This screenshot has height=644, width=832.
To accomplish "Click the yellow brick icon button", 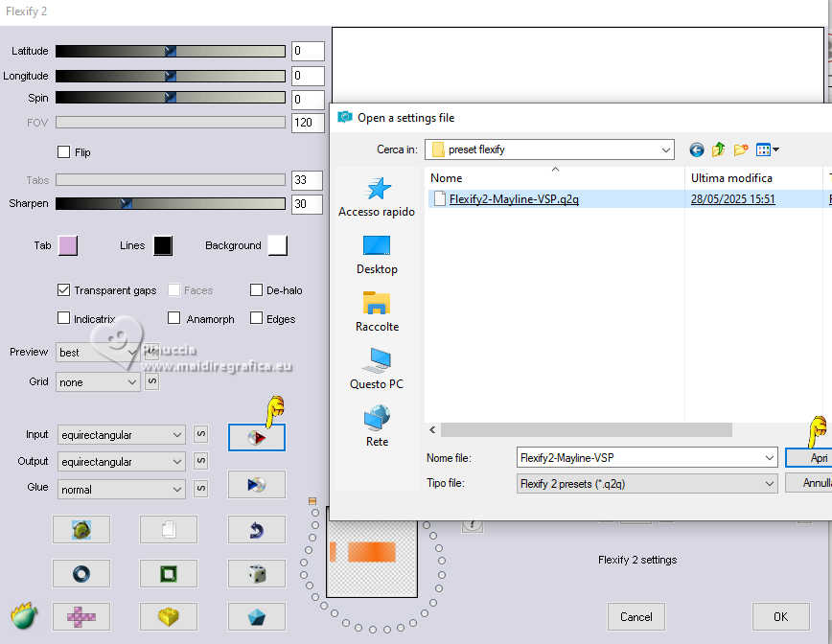I will point(169,616).
